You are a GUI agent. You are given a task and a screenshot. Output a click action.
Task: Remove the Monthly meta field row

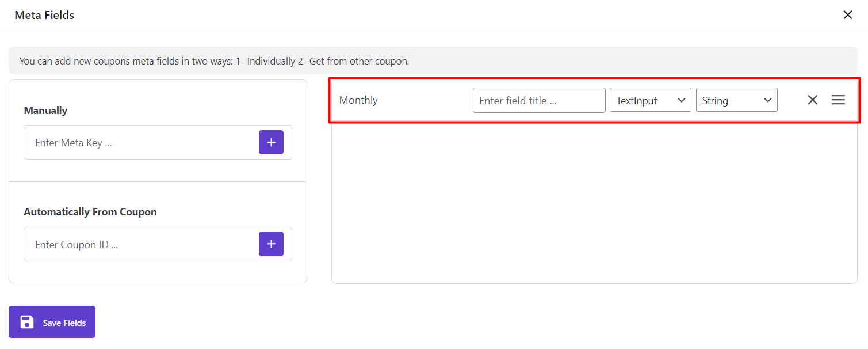point(812,100)
